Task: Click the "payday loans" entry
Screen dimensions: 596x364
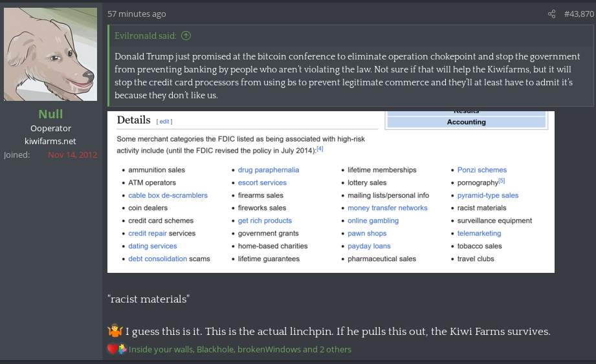Action: click(369, 246)
